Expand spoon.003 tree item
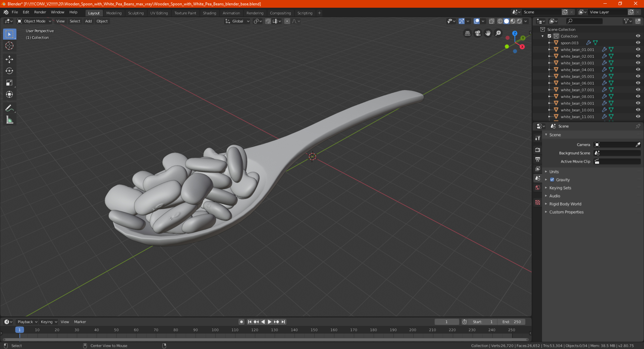The image size is (644, 349). pyautogui.click(x=549, y=43)
